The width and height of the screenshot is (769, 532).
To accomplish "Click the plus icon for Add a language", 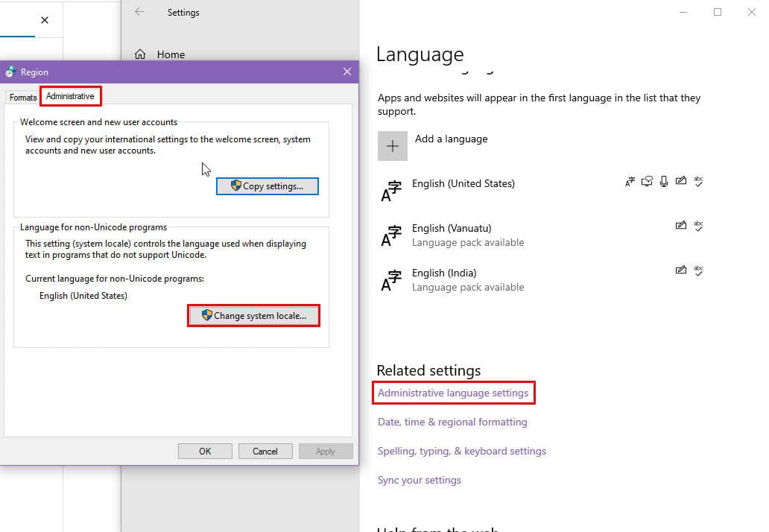I will pyautogui.click(x=393, y=145).
